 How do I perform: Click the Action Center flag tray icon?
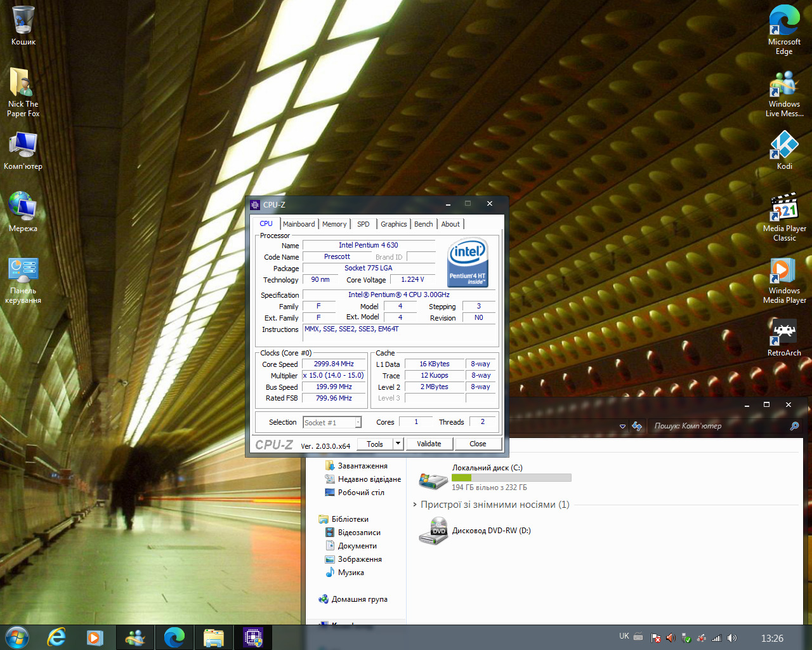click(x=656, y=638)
